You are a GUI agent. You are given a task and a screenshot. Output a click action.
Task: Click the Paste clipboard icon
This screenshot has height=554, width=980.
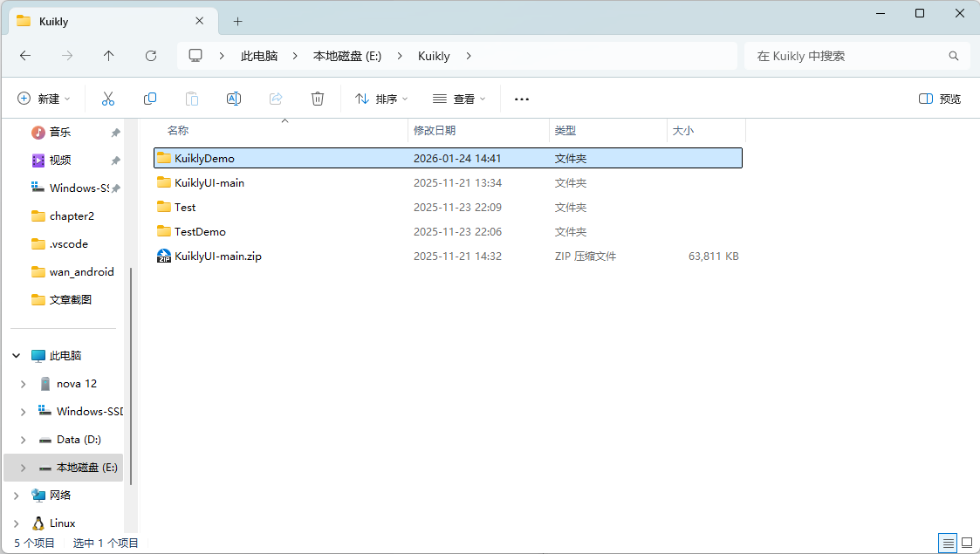point(192,99)
